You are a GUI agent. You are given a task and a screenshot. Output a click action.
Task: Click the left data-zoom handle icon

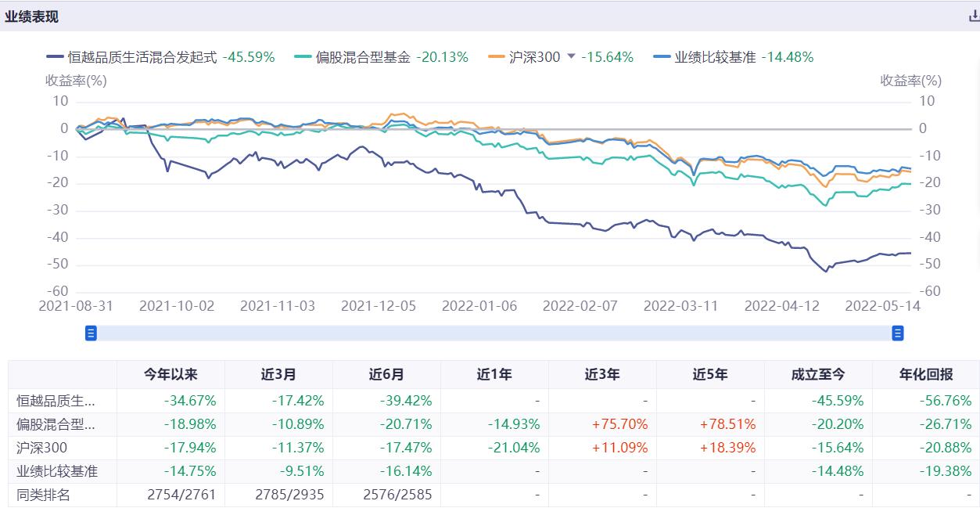pyautogui.click(x=90, y=333)
